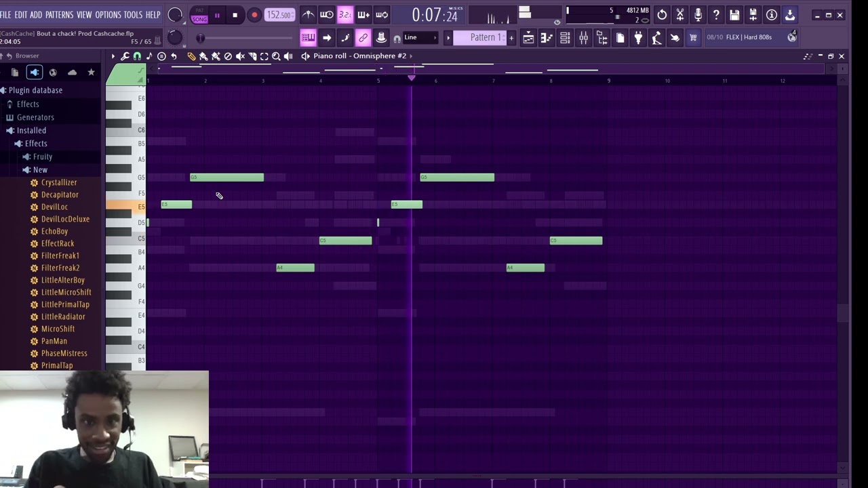The image size is (868, 488).
Task: Select the paint brush tool
Action: tap(203, 56)
